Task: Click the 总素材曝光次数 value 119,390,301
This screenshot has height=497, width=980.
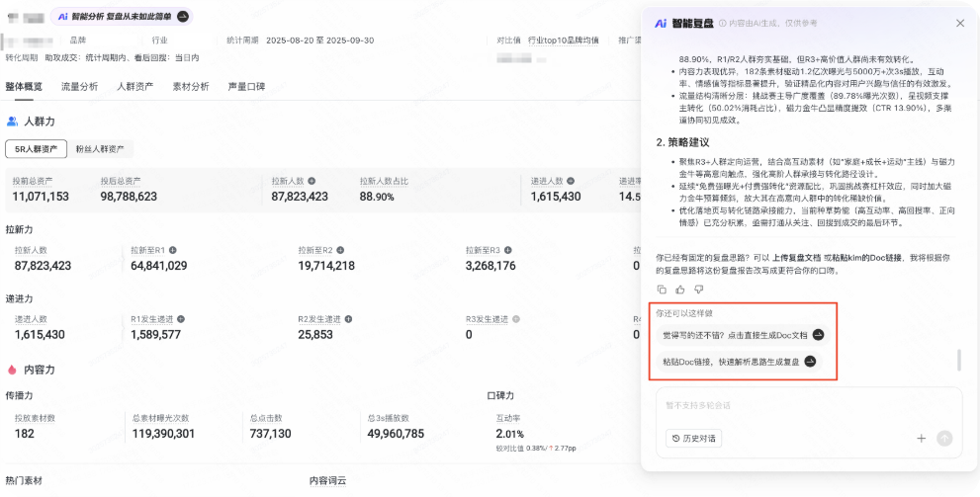Action: pyautogui.click(x=163, y=434)
